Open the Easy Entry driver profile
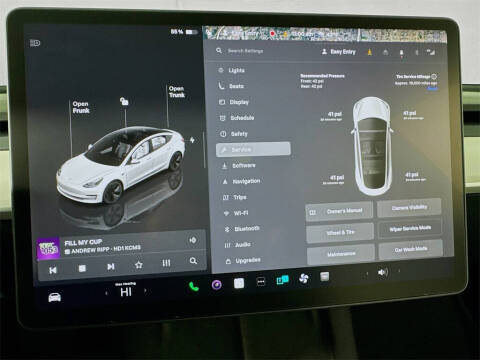This screenshot has width=480, height=360. pos(339,52)
